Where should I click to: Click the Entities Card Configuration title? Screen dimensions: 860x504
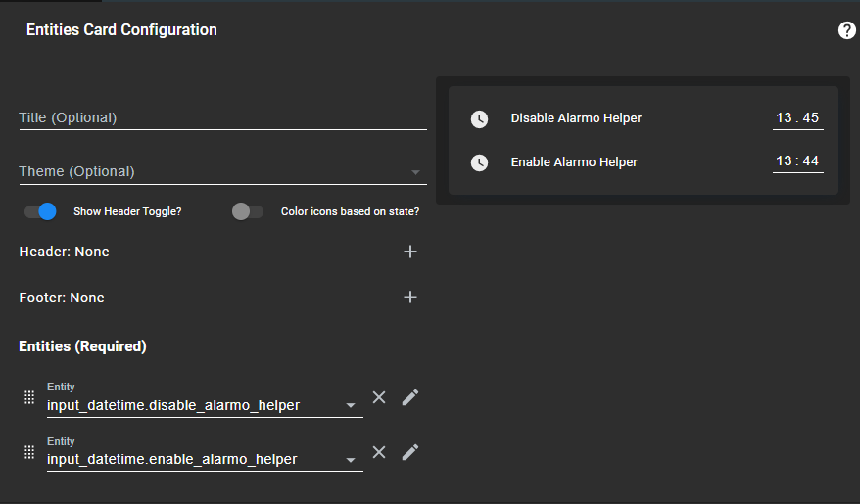pyautogui.click(x=121, y=29)
